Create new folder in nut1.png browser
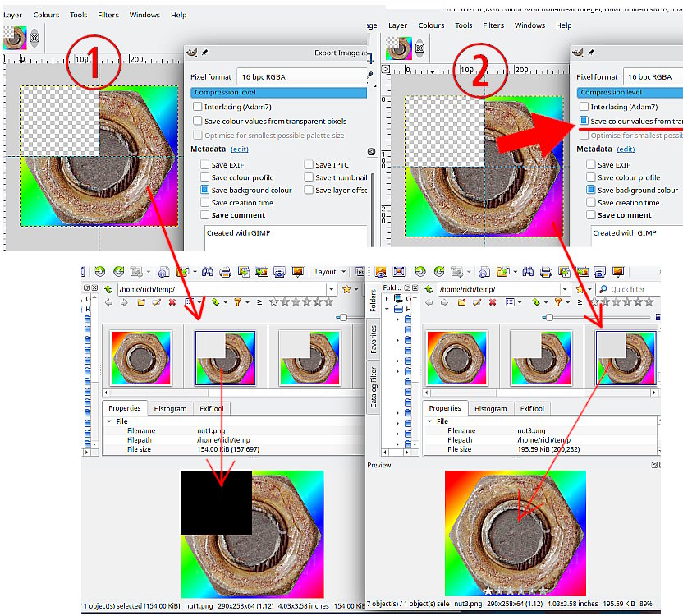This screenshot has height=616, width=683. pyautogui.click(x=141, y=302)
